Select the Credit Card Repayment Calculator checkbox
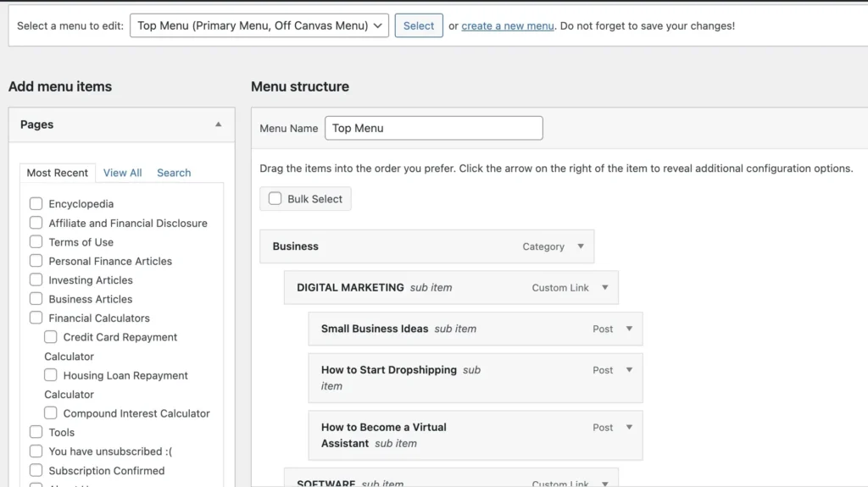The width and height of the screenshot is (868, 487). [x=51, y=337]
